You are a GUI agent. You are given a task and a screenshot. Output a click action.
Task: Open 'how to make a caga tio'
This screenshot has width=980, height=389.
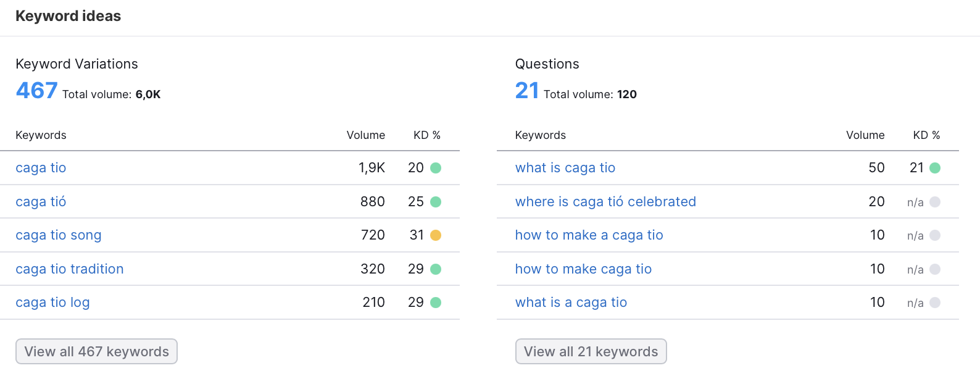[x=589, y=235]
